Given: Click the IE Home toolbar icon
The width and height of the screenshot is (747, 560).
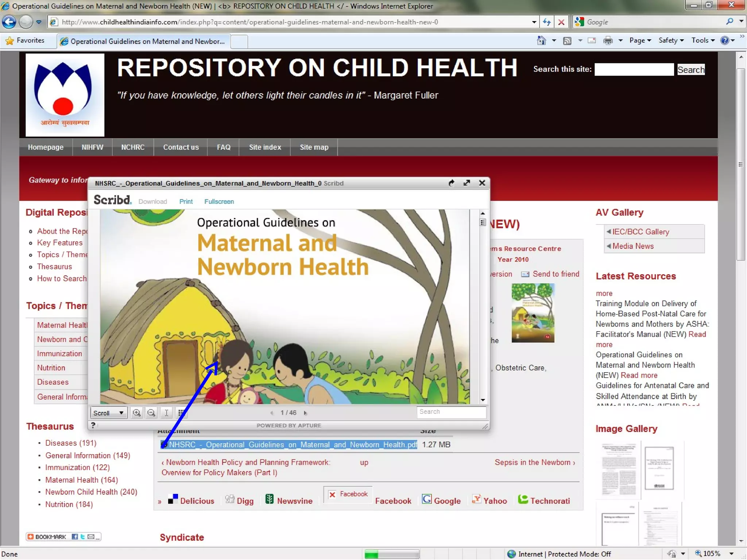Looking at the screenshot, I should pyautogui.click(x=541, y=40).
